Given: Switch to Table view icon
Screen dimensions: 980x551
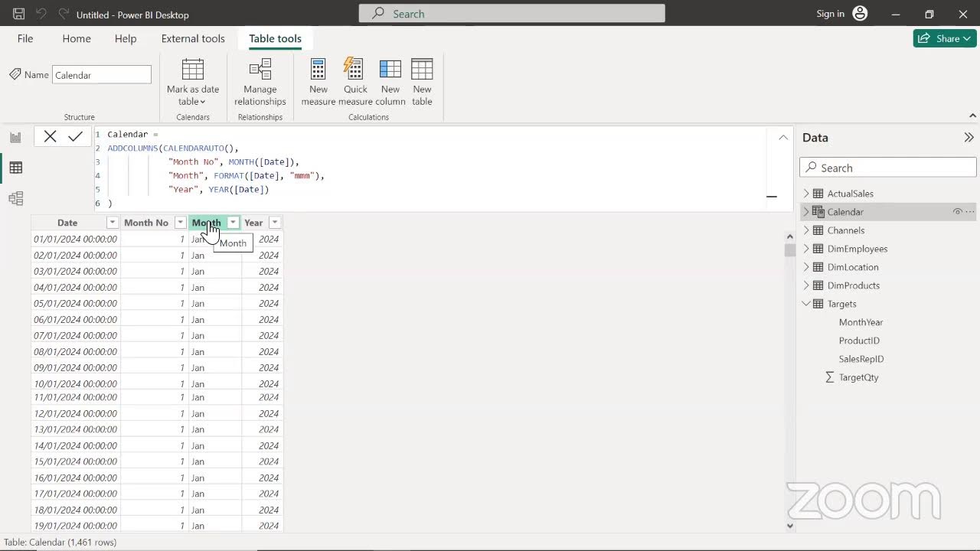Looking at the screenshot, I should (15, 168).
